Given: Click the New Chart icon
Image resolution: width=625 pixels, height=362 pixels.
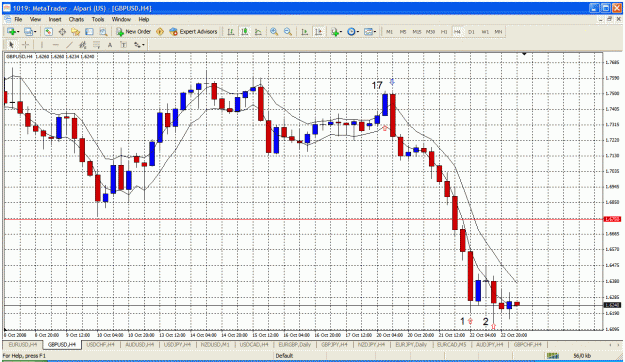Looking at the screenshot, I should coord(11,31).
